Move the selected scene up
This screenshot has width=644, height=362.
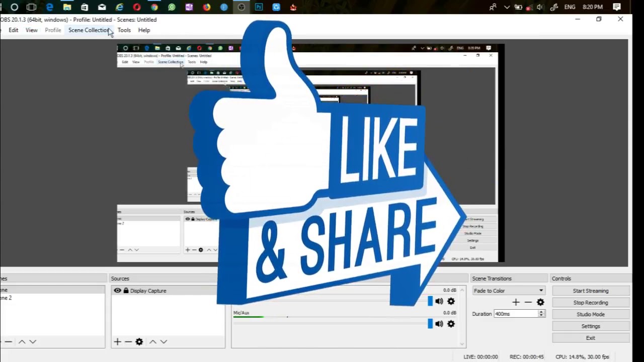coord(22,341)
